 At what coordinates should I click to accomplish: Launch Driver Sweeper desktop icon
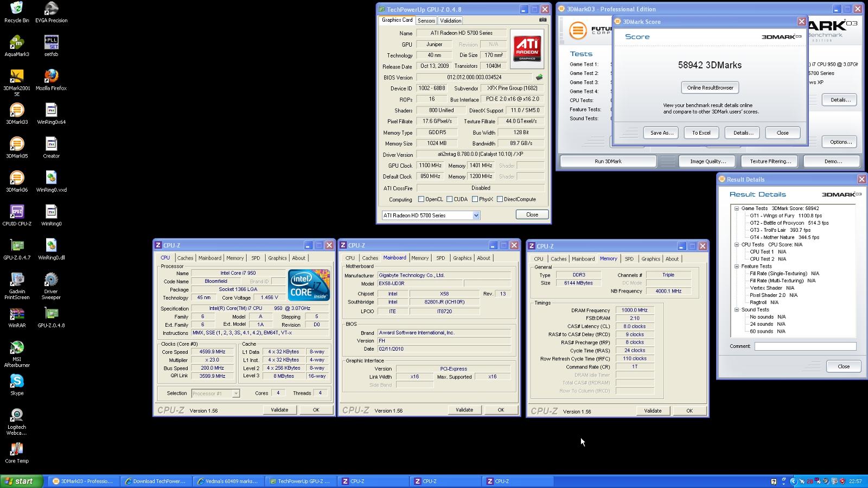click(51, 286)
